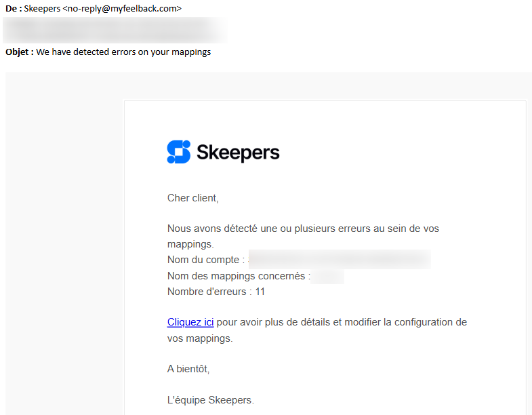The width and height of the screenshot is (532, 415).
Task: Open the "Cliquez ici" link
Action: tap(190, 322)
